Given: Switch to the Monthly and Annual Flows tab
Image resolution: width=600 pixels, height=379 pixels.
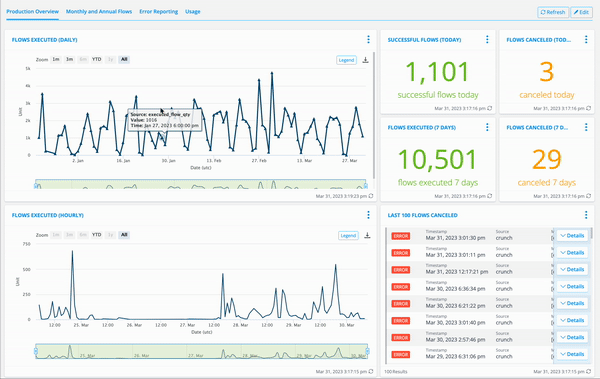Looking at the screenshot, I should click(99, 11).
